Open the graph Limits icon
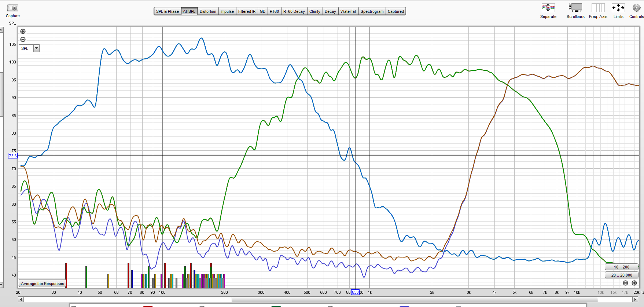The width and height of the screenshot is (644, 307). (618, 8)
